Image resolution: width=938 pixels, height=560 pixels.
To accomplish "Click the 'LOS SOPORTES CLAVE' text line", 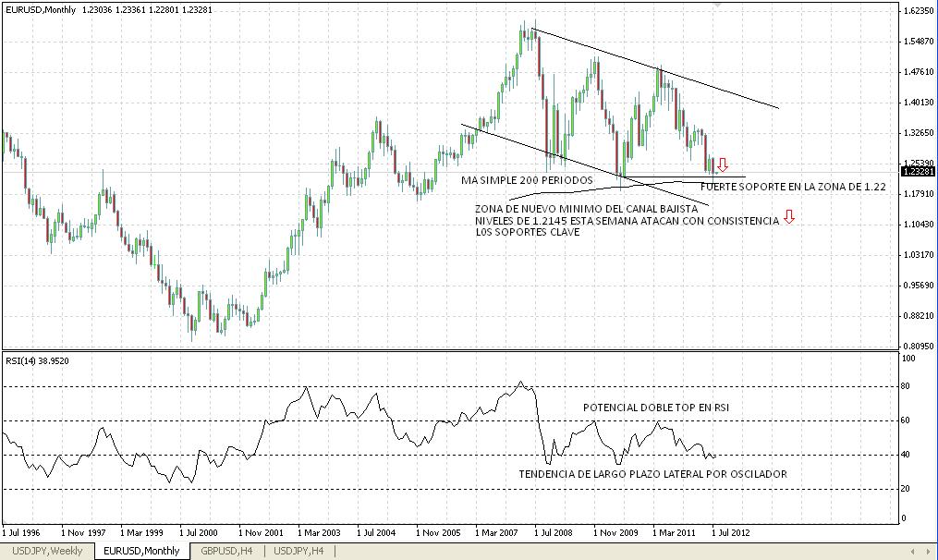I will point(528,232).
